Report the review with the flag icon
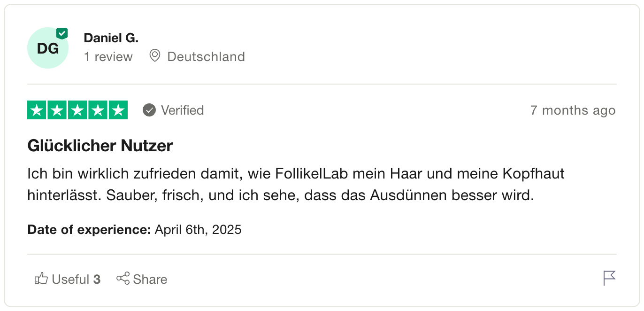644x311 pixels. [609, 278]
